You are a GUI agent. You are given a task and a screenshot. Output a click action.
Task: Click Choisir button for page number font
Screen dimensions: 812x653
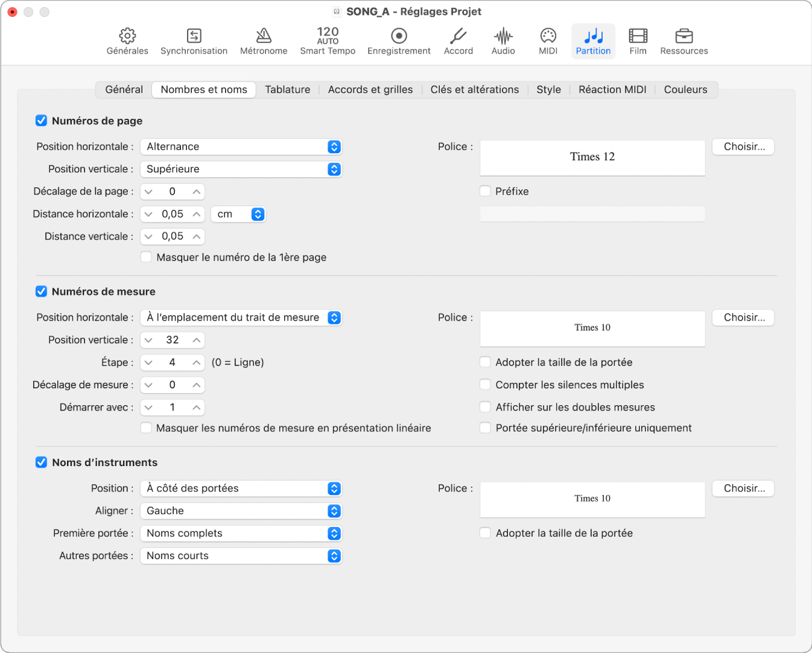[743, 147]
